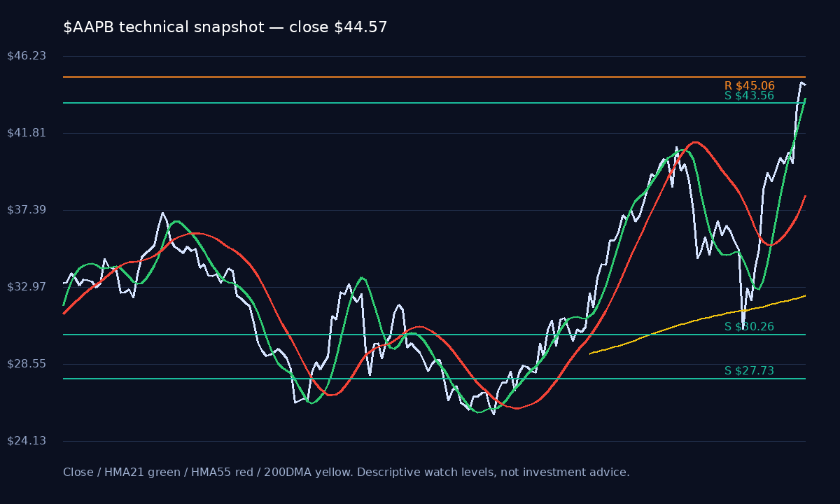Click the $32.97 y-axis label
This screenshot has width=840, height=504.
[27, 287]
